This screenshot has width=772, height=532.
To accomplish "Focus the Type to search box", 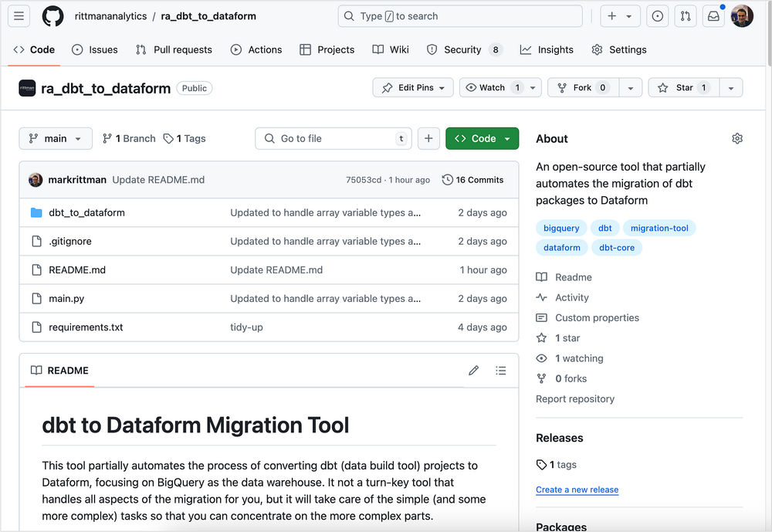I will [460, 16].
